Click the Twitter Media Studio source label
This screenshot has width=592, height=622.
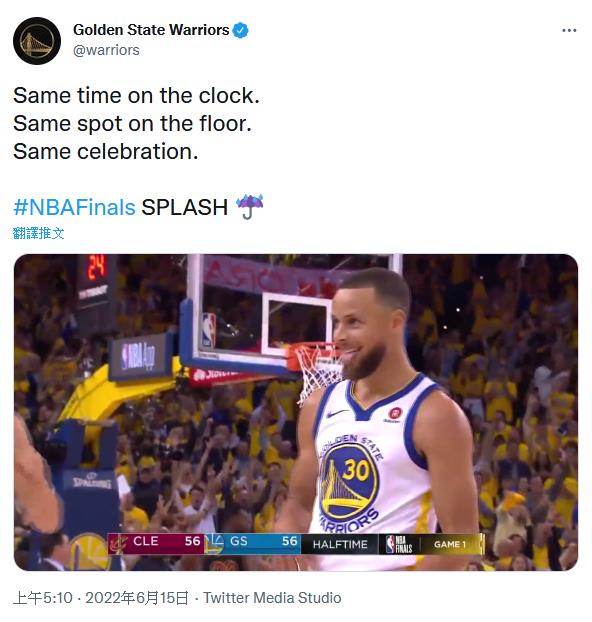click(x=272, y=598)
